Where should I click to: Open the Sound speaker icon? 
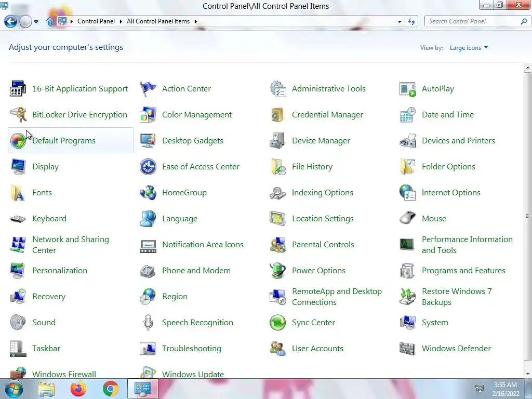tap(18, 322)
